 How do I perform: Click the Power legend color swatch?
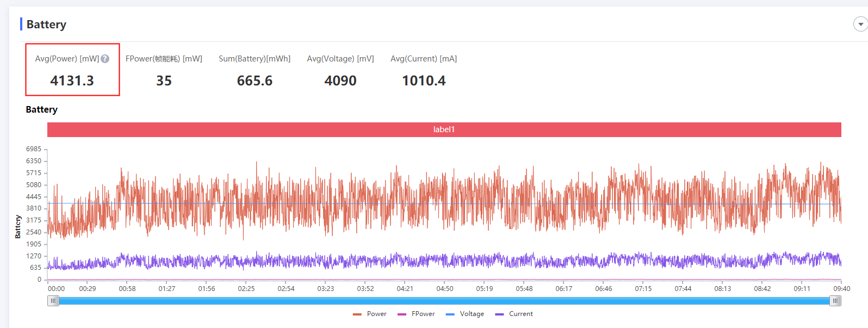click(x=357, y=314)
